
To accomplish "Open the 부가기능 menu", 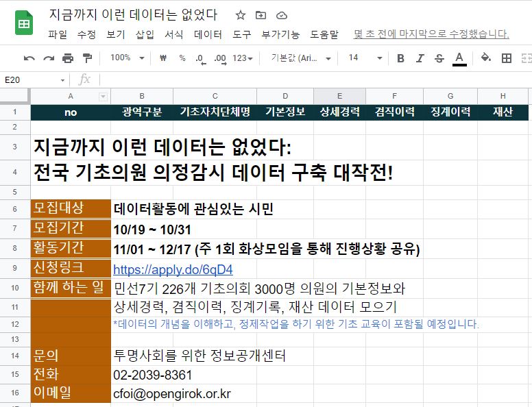I will pyautogui.click(x=280, y=34).
